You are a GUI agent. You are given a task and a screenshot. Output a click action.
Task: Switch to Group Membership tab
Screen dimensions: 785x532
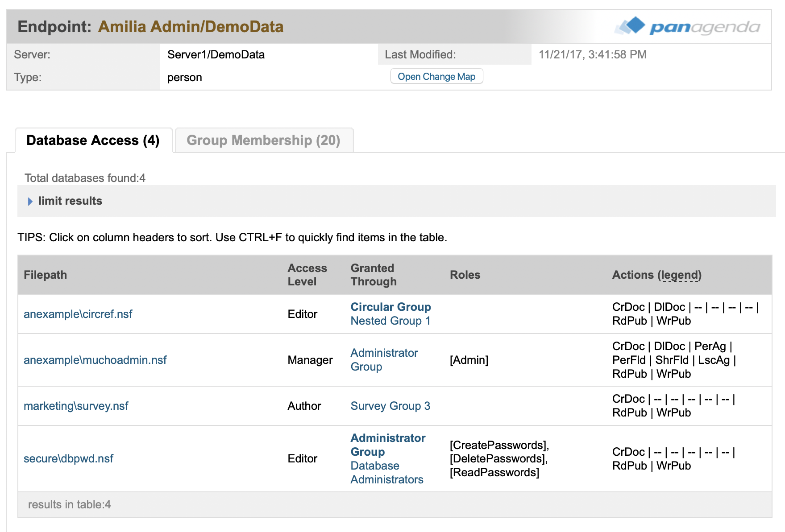263,140
